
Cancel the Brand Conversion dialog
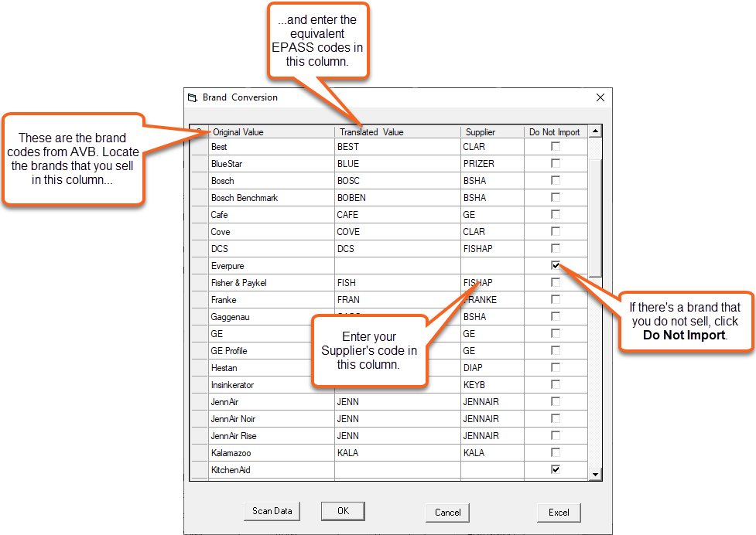pos(447,513)
